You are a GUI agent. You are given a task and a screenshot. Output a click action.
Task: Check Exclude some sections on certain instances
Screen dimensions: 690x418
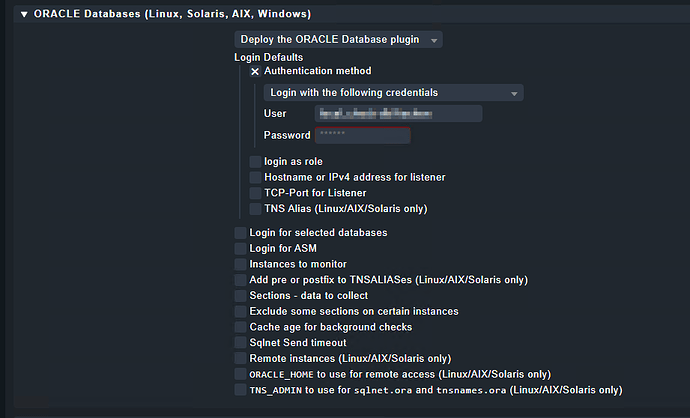pos(240,311)
